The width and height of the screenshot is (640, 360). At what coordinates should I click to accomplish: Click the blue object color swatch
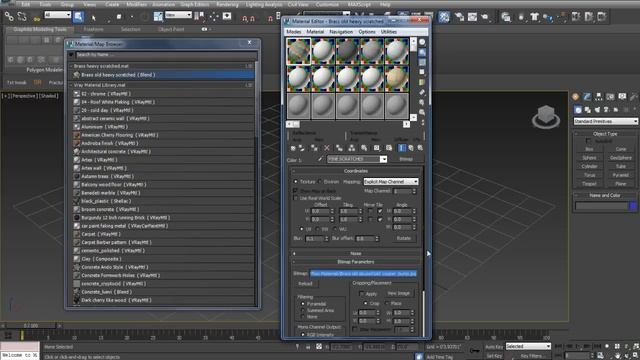click(633, 206)
